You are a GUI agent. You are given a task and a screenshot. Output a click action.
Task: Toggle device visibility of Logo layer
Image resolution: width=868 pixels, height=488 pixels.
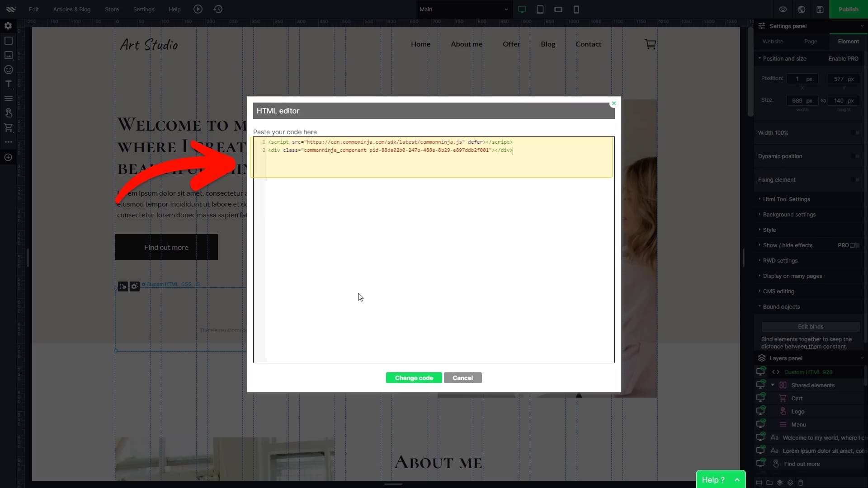[x=761, y=411]
